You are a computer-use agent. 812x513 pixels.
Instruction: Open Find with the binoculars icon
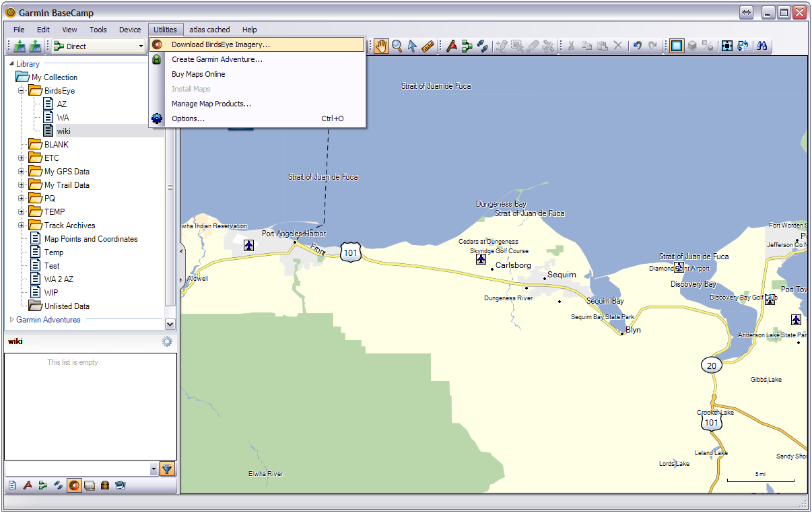point(762,46)
